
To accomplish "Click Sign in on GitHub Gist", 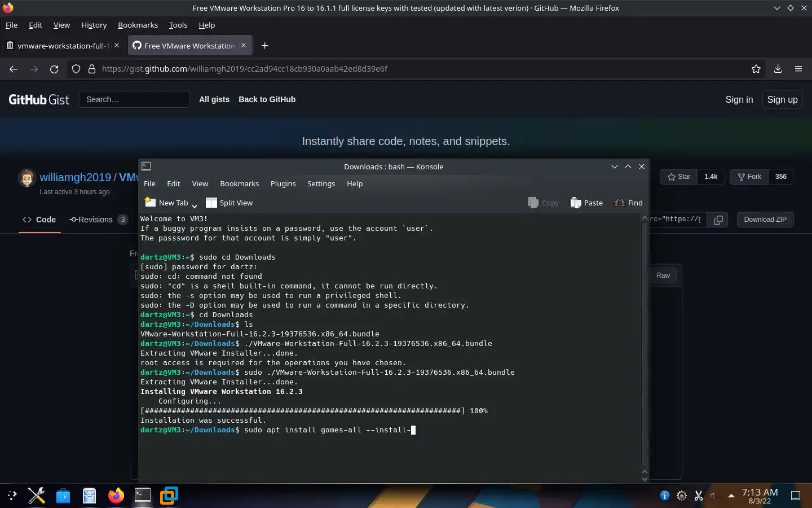I will [x=739, y=99].
